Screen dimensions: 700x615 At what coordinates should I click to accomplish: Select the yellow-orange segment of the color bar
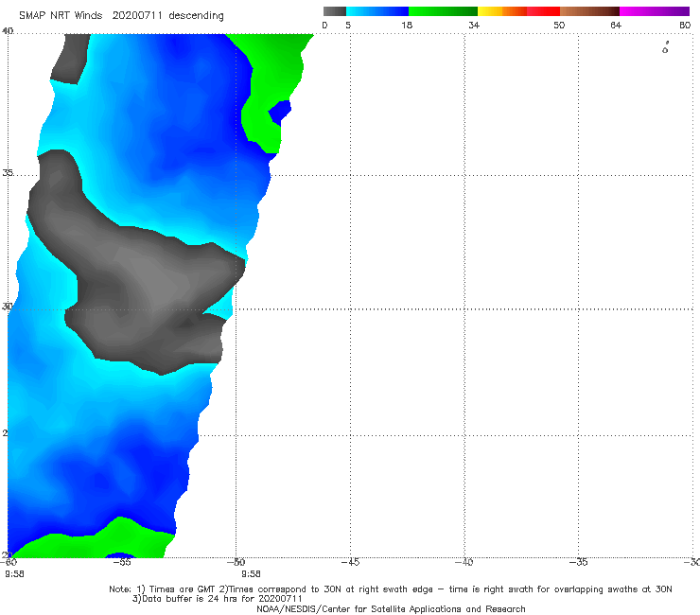coord(501,11)
